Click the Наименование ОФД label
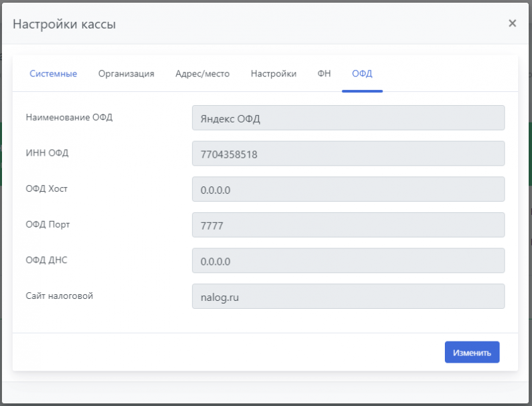Viewport: 532px width, 406px height. (69, 118)
